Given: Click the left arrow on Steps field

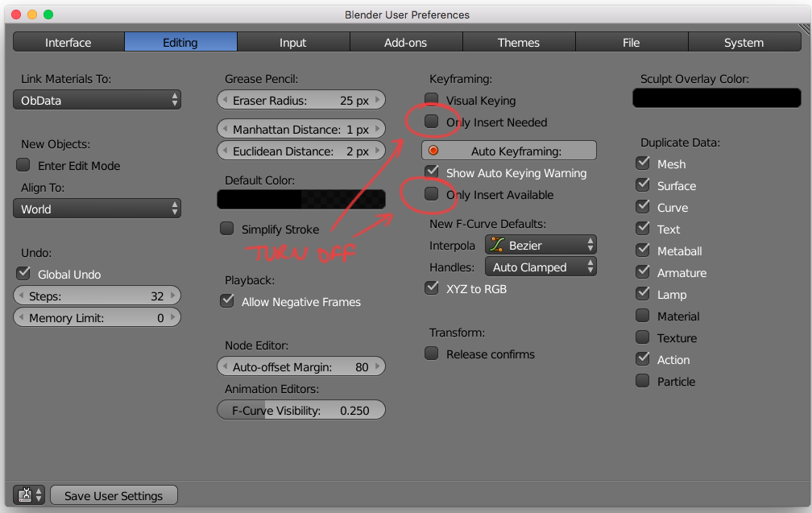Looking at the screenshot, I should [21, 296].
